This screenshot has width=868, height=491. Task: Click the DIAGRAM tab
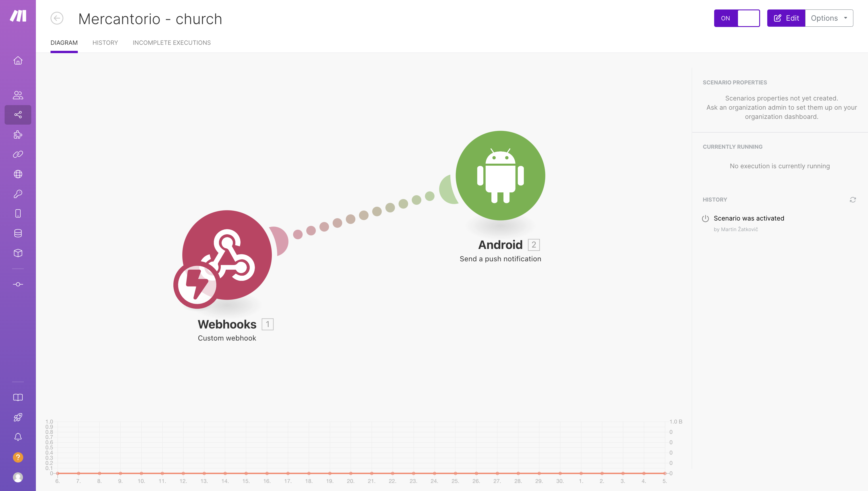pyautogui.click(x=64, y=43)
